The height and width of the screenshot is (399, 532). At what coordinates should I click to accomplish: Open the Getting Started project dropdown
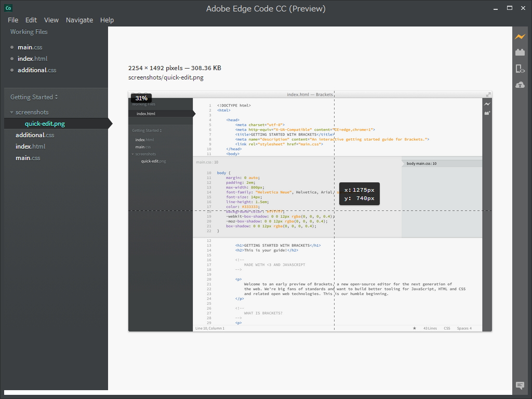pos(34,97)
